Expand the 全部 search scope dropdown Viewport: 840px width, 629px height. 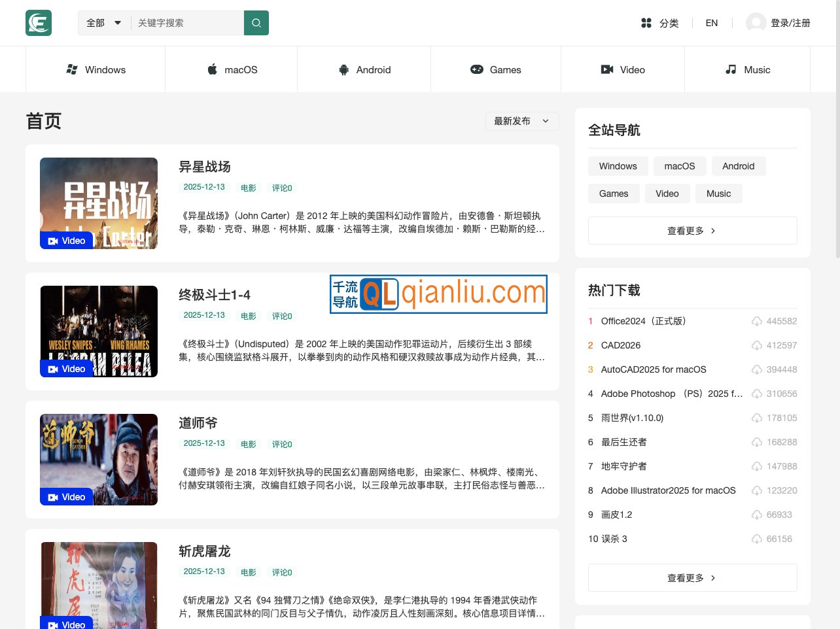104,23
